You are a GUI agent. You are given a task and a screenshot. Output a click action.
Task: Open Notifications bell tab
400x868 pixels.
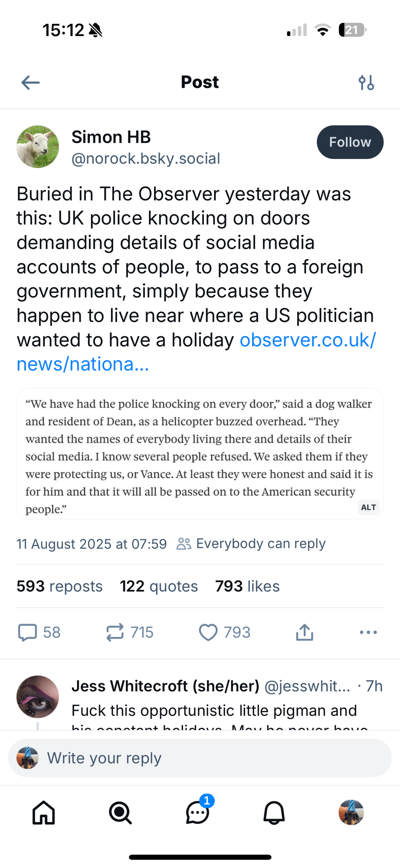tap(274, 812)
